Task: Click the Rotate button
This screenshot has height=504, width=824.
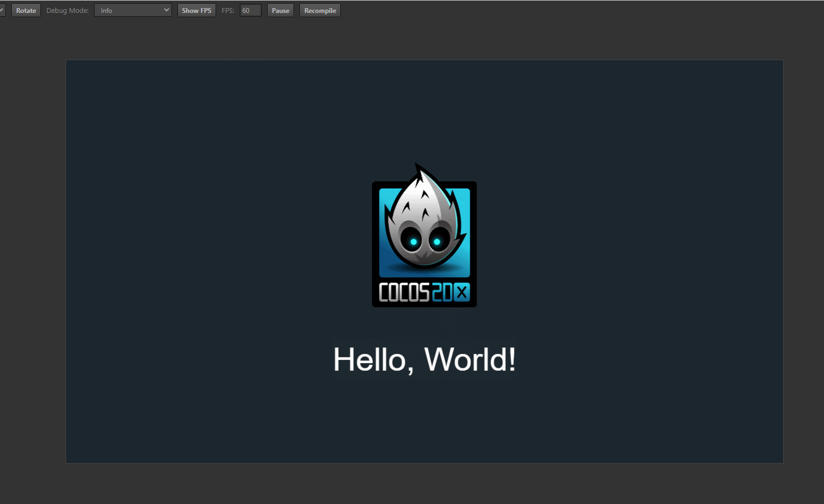Action: pyautogui.click(x=26, y=10)
